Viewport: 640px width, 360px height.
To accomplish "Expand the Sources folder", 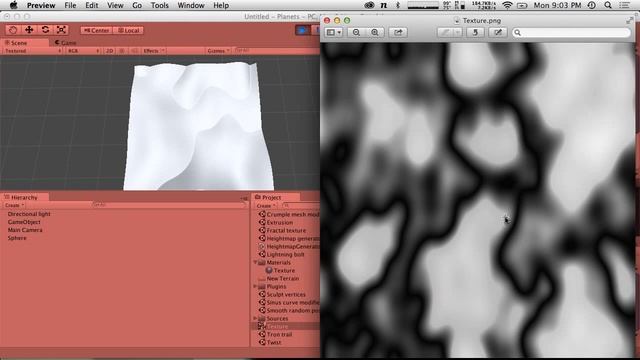I will 255,318.
